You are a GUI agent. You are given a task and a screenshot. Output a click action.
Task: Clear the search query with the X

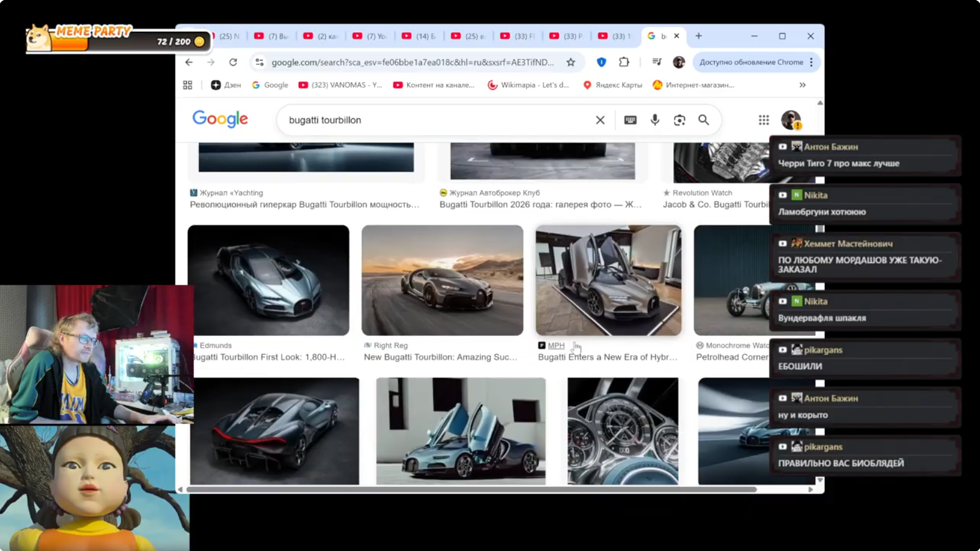(x=600, y=120)
